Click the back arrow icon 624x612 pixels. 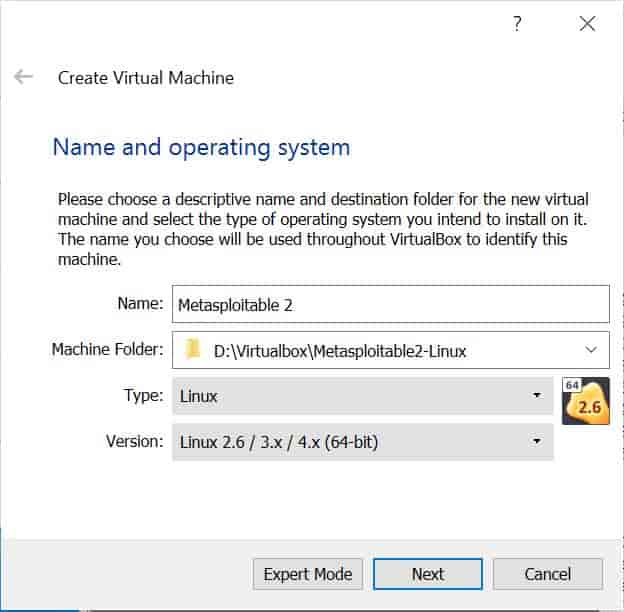pyautogui.click(x=23, y=76)
